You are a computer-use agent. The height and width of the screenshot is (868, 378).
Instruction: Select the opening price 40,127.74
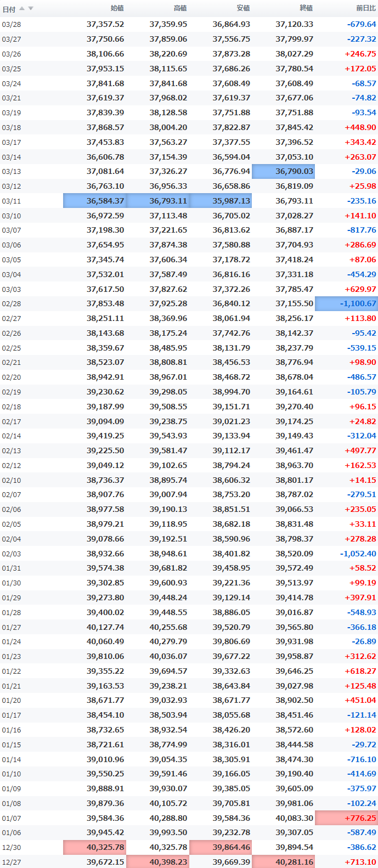tap(105, 627)
